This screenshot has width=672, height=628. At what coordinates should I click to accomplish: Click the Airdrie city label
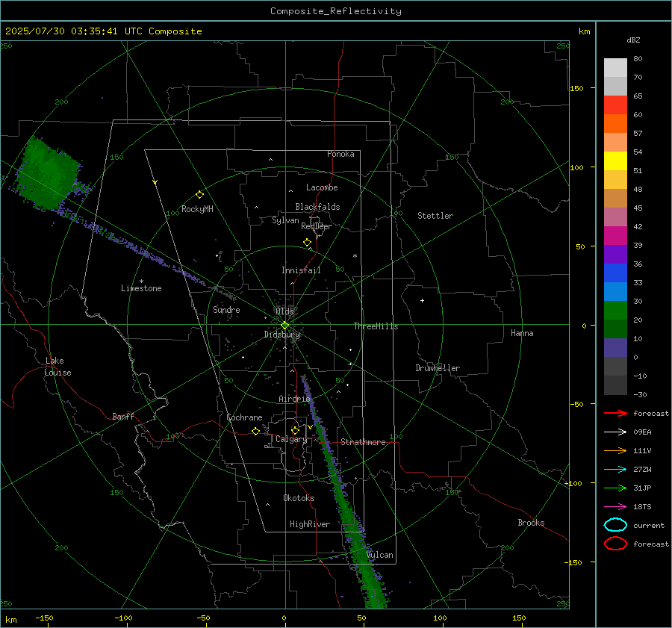point(294,399)
